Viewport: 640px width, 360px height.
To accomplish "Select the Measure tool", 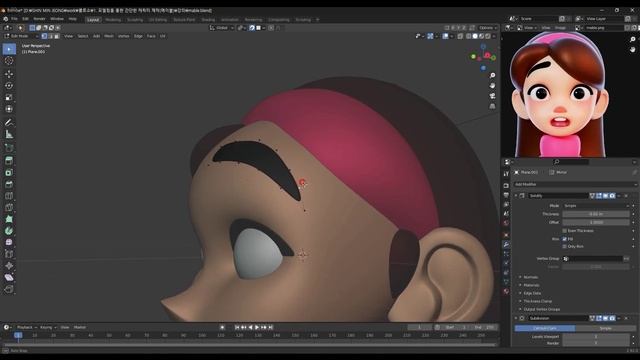I will 9,134.
